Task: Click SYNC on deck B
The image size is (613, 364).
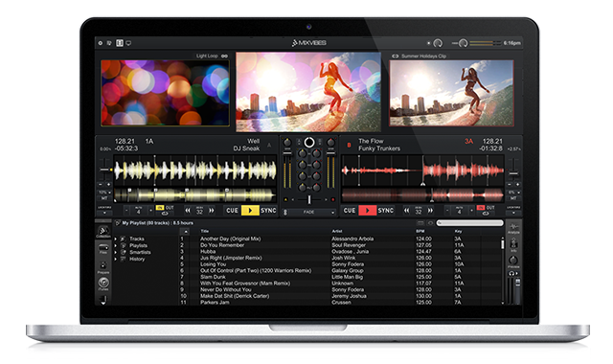Action: [x=385, y=211]
